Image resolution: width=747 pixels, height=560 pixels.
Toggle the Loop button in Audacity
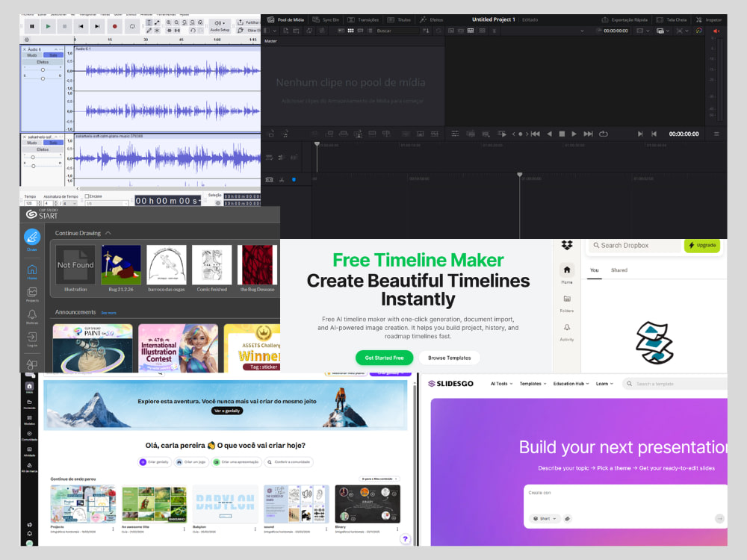coord(132,26)
